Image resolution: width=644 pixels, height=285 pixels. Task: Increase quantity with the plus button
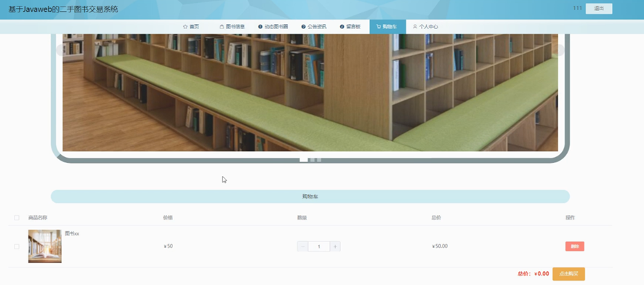335,246
